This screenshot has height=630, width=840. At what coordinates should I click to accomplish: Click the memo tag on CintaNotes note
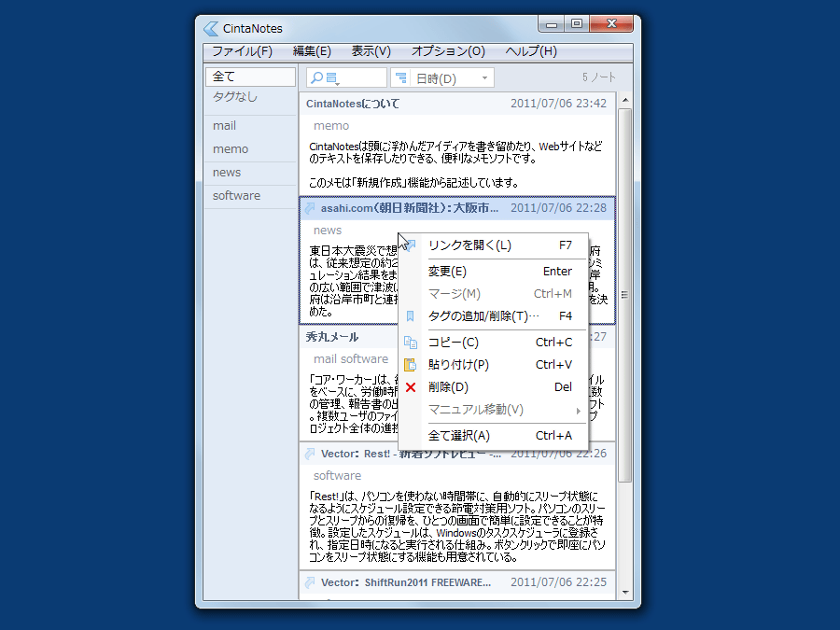(331, 126)
